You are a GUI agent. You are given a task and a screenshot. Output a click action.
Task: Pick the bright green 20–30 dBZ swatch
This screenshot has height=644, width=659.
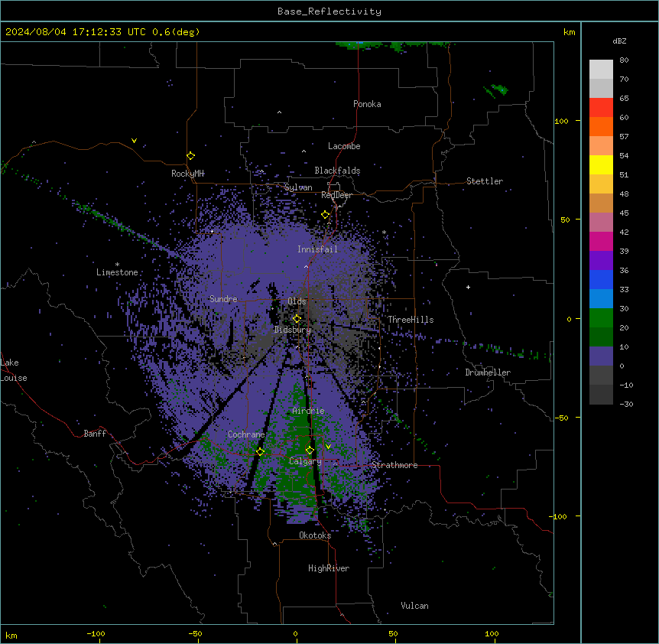[601, 318]
